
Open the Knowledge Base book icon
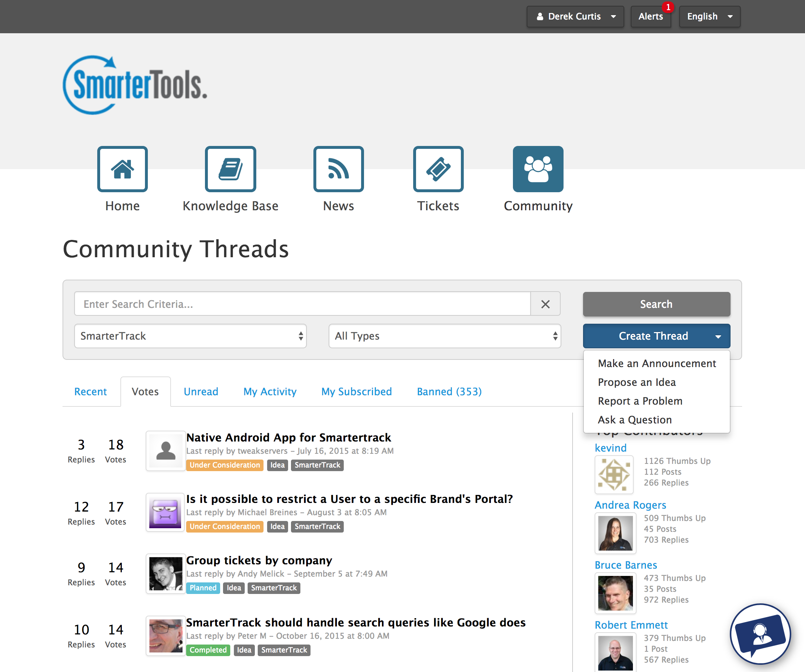click(x=230, y=169)
